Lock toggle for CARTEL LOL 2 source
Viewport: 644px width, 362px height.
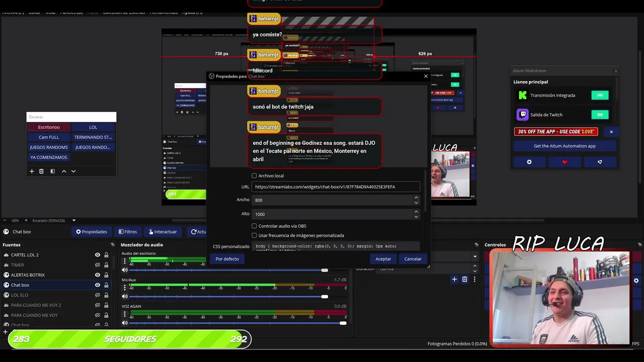[x=106, y=255]
